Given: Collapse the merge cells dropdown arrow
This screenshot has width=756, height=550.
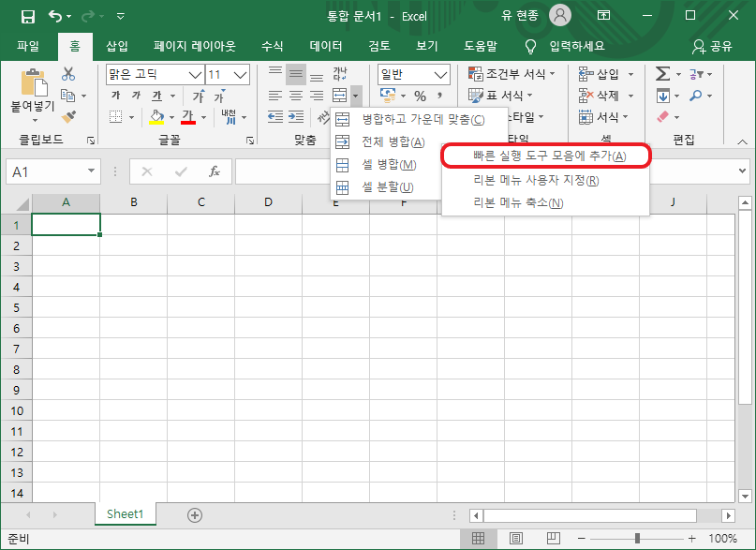Looking at the screenshot, I should [x=356, y=96].
